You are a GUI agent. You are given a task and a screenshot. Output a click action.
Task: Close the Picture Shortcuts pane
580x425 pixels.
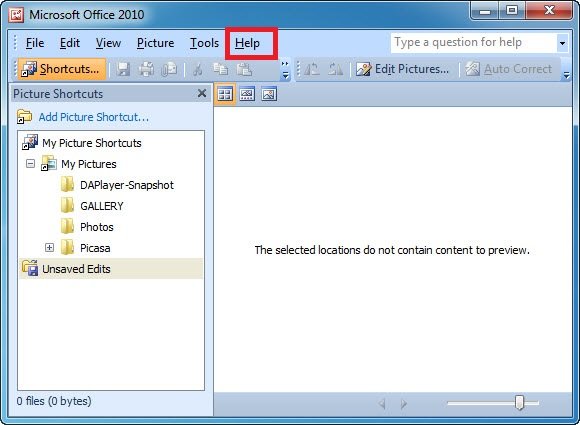[202, 93]
